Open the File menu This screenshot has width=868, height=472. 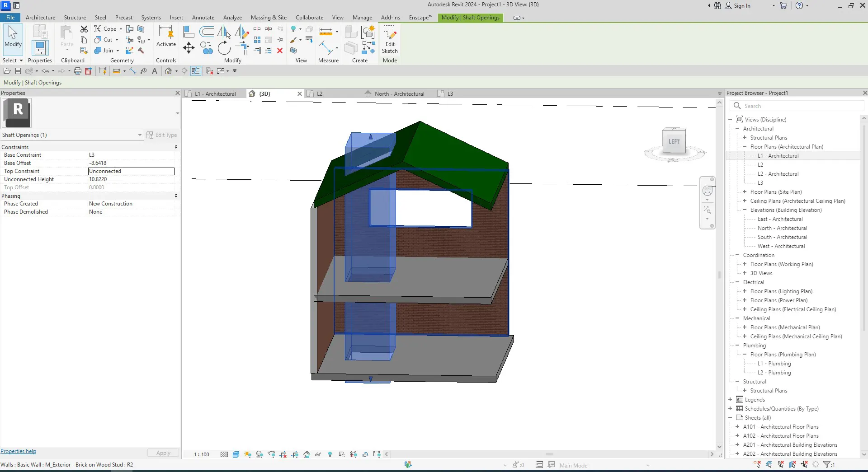(10, 18)
